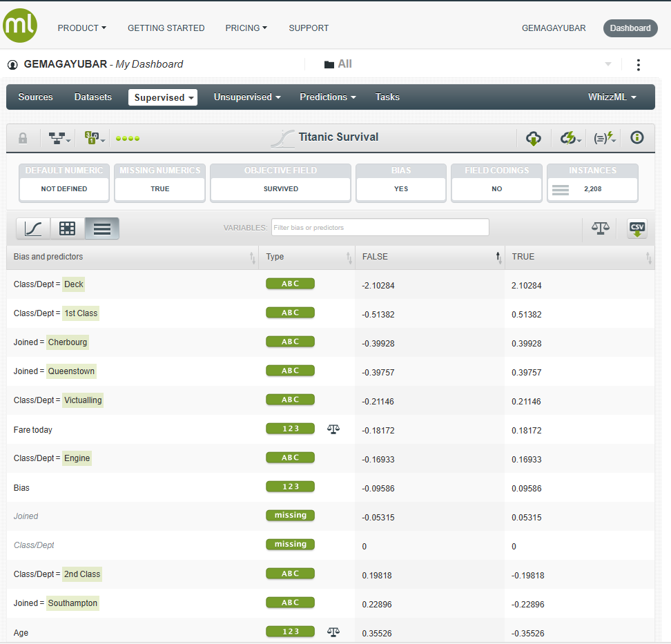Click the Filter bias or predictors field

(380, 227)
